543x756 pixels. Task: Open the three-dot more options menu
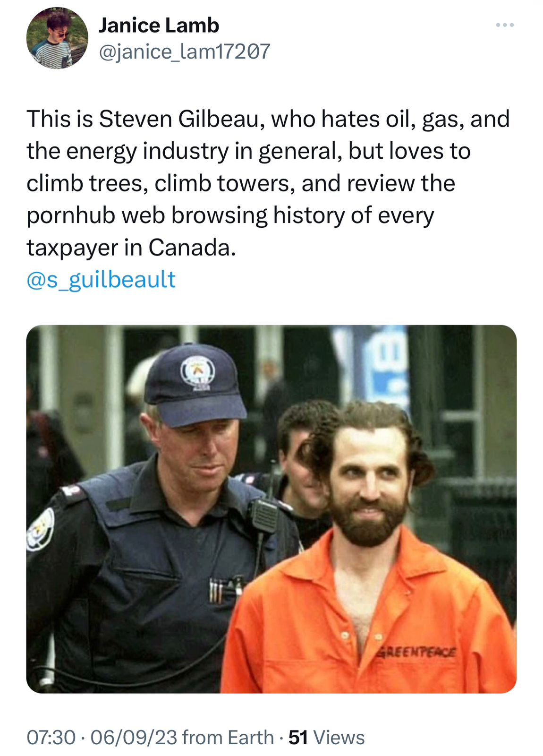pos(504,25)
